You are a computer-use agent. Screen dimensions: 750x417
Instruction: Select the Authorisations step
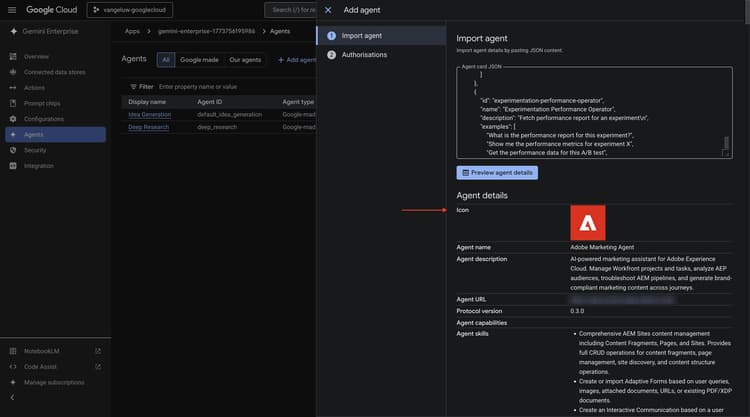pyautogui.click(x=381, y=55)
